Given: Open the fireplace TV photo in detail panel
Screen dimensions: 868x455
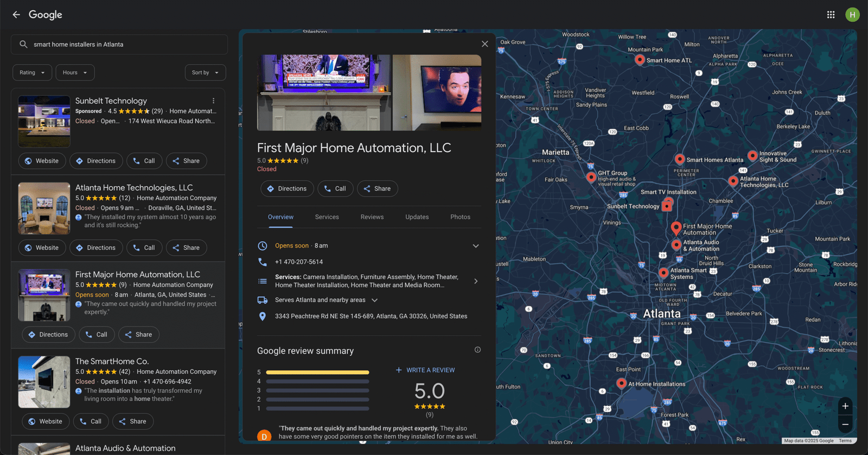Looking at the screenshot, I should (324, 92).
